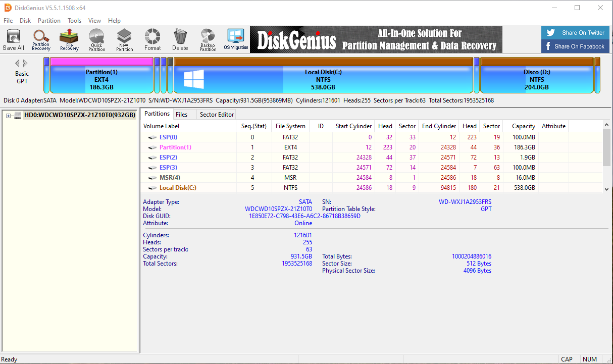The height and width of the screenshot is (364, 613).
Task: Click the drive icon beside ESP(3)
Action: [x=152, y=168]
